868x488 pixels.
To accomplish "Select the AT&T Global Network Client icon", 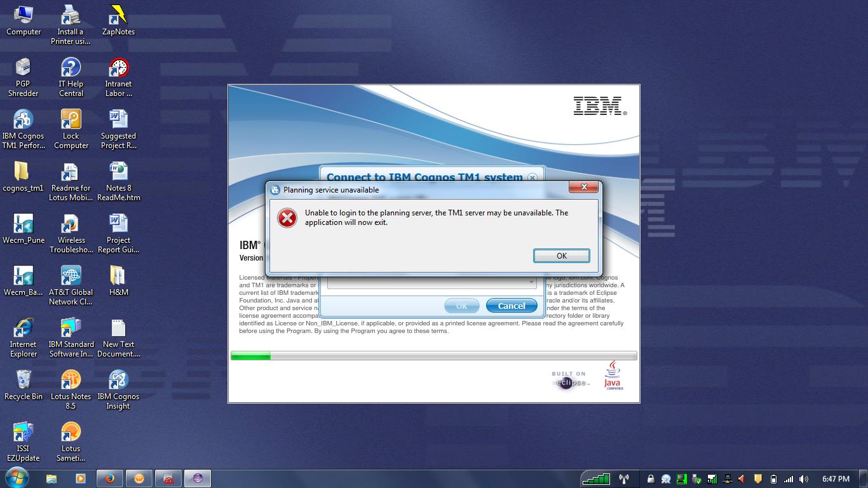I will (71, 285).
